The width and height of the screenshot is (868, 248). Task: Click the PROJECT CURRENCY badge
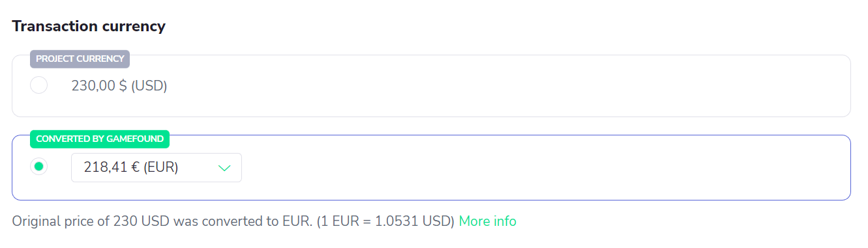coord(80,59)
